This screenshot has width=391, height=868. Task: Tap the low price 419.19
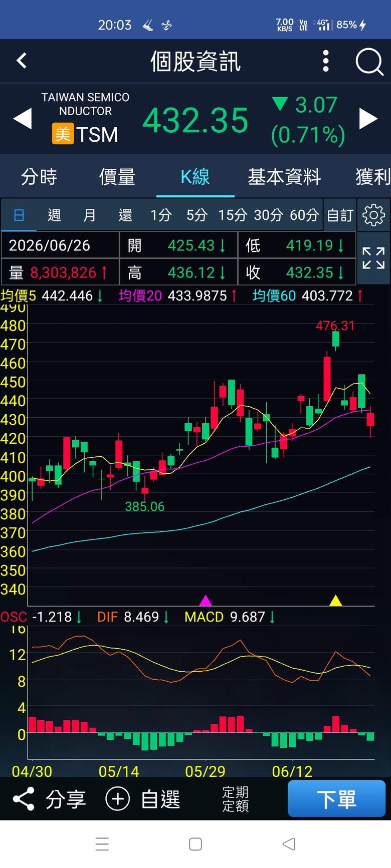click(x=309, y=245)
